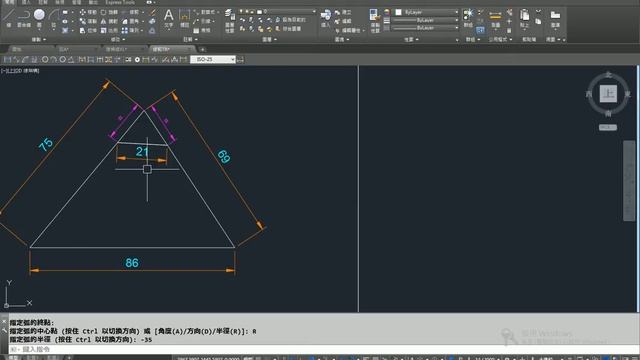Start Diameter dimension from dimension toolbar

(x=62, y=60)
